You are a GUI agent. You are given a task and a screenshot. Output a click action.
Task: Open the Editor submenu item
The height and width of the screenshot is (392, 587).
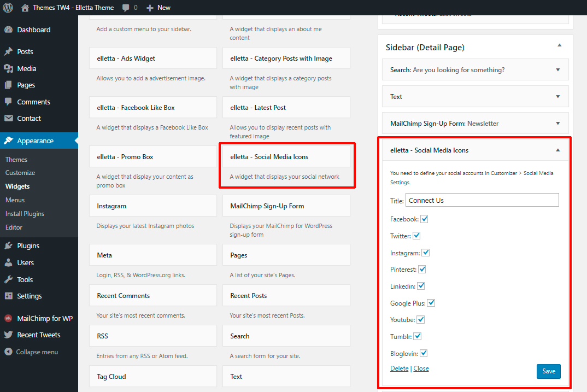[x=14, y=227]
